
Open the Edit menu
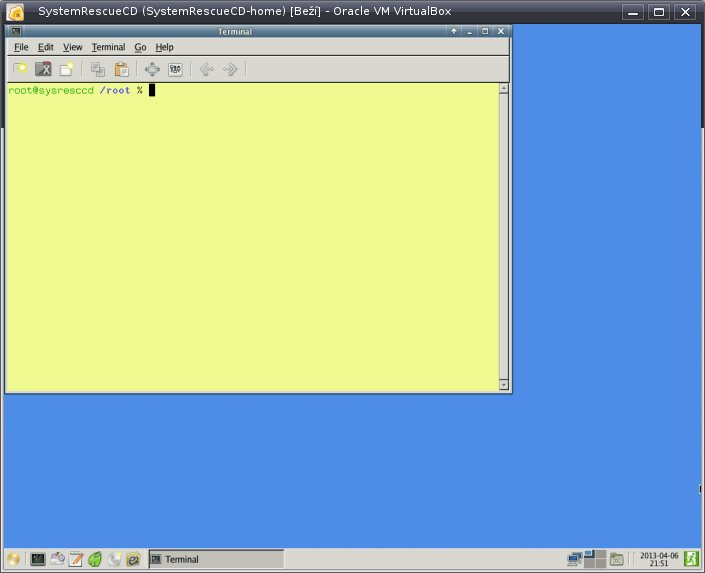[45, 47]
